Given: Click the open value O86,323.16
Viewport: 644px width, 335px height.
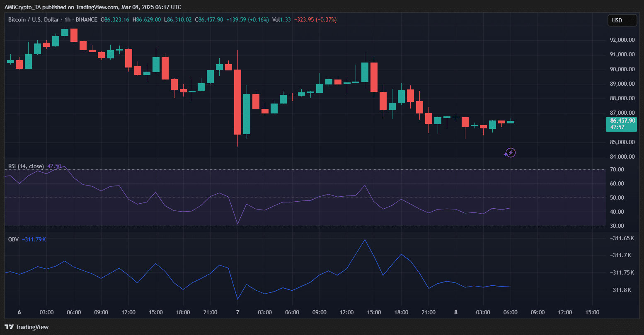Looking at the screenshot, I should click(115, 19).
